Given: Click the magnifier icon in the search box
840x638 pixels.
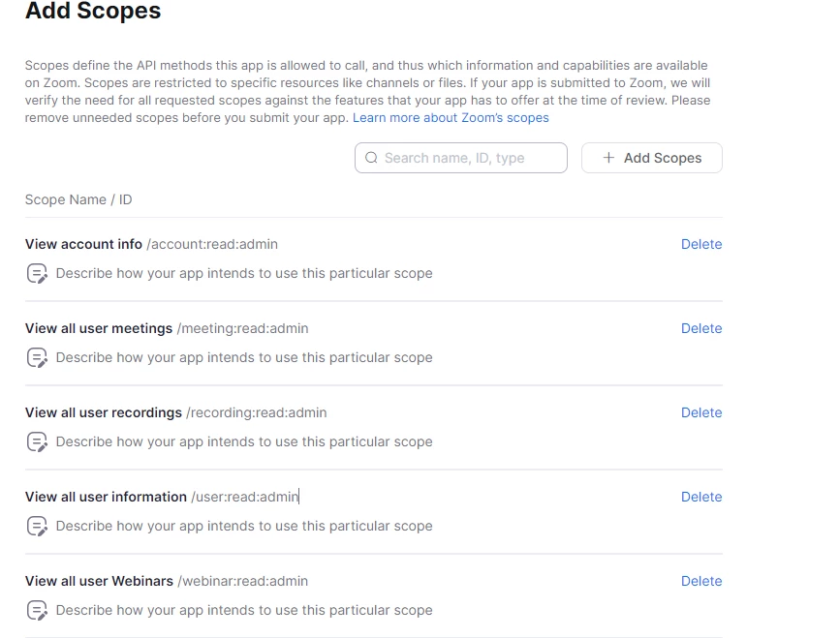Looking at the screenshot, I should [x=371, y=158].
